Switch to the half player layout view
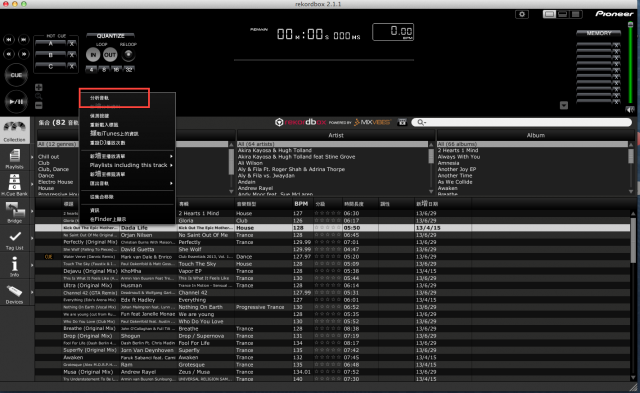This screenshot has width=640, height=393. point(562,14)
